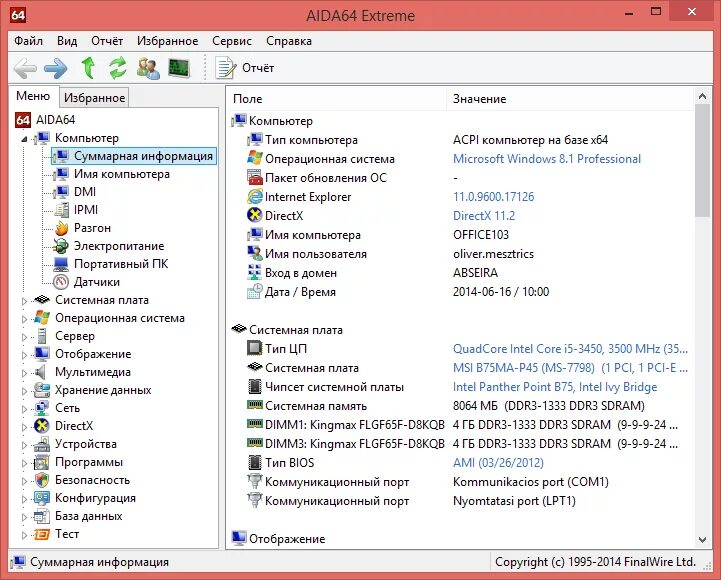Click the network icon beside Сеть
Image resolution: width=721 pixels, height=580 pixels.
click(42, 408)
